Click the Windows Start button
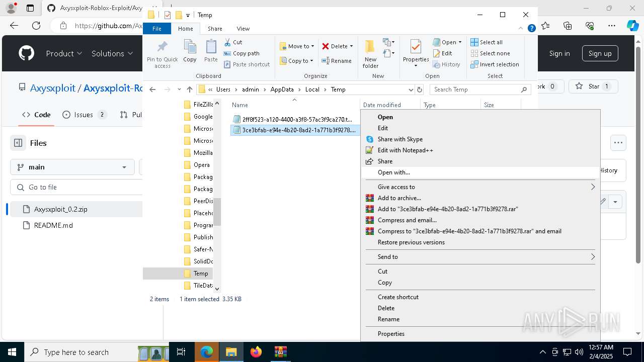 [12, 352]
